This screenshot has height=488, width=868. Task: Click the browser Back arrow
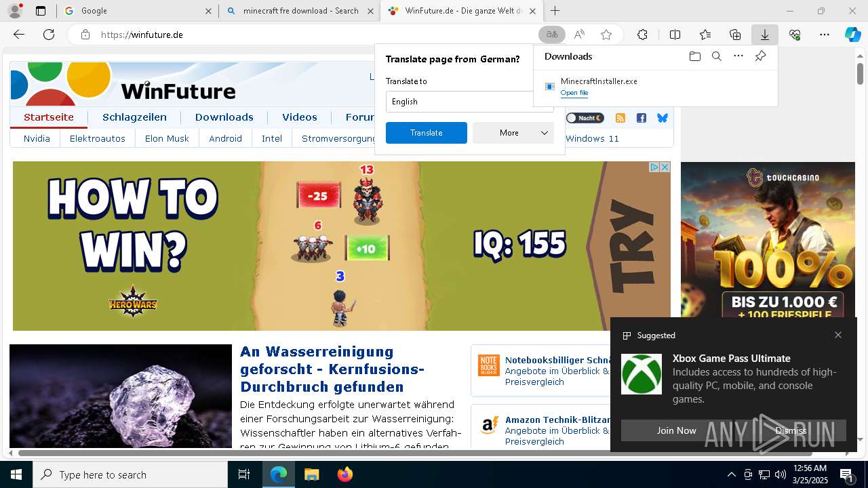19,35
